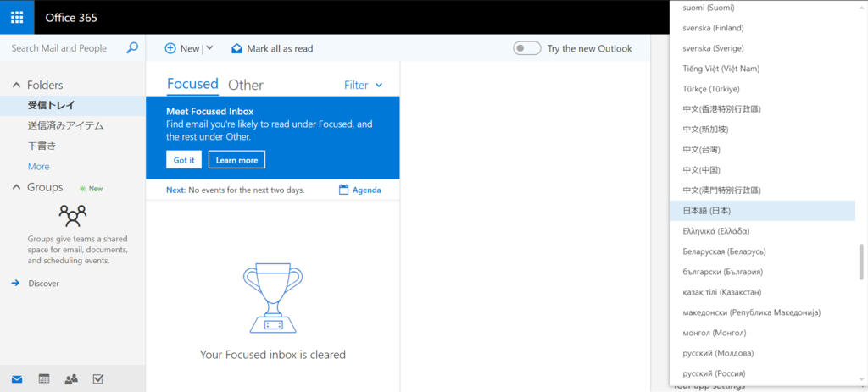Viewport: 868px width, 392px height.
Task: Toggle Try the new Outlook switch
Action: click(527, 48)
